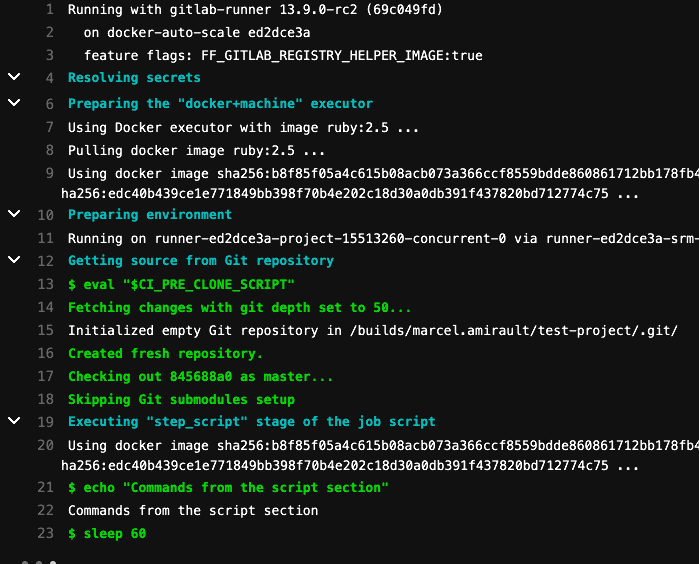Click the eval CI_PRE_CLONE_SCRIPT command line
The width and height of the screenshot is (699, 564).
coord(181,284)
